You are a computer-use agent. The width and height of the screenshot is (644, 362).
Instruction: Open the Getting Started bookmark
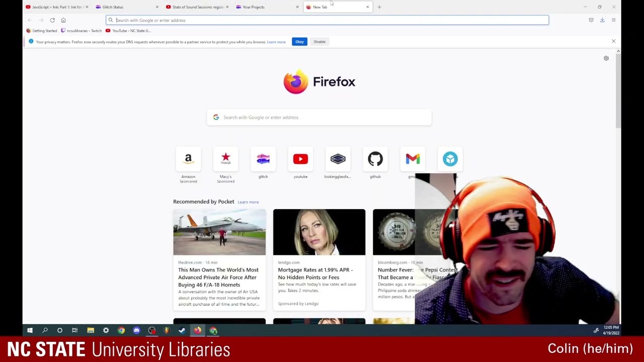click(42, 31)
